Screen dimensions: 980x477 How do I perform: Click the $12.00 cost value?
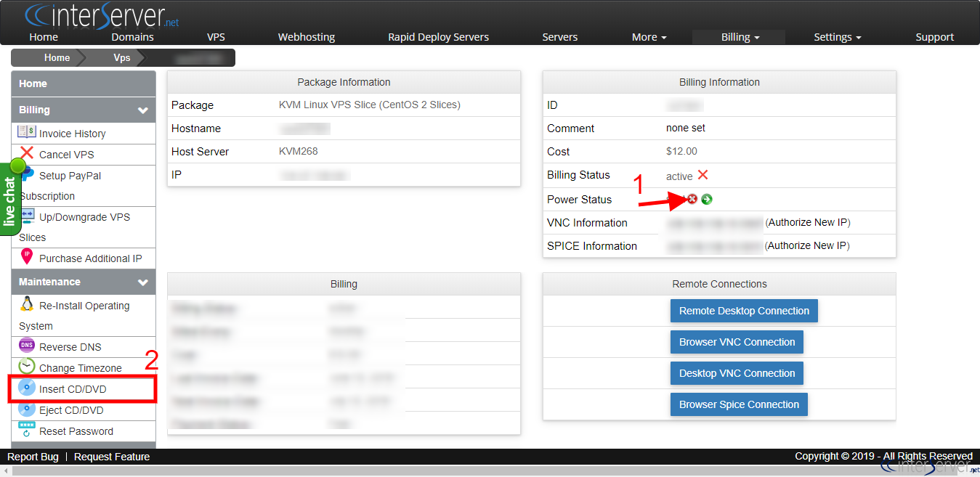pyautogui.click(x=681, y=151)
